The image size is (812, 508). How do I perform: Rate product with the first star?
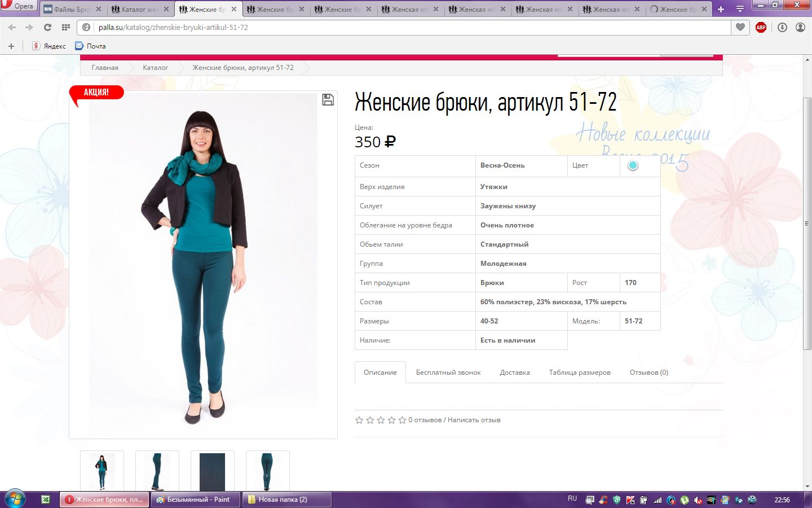(359, 420)
